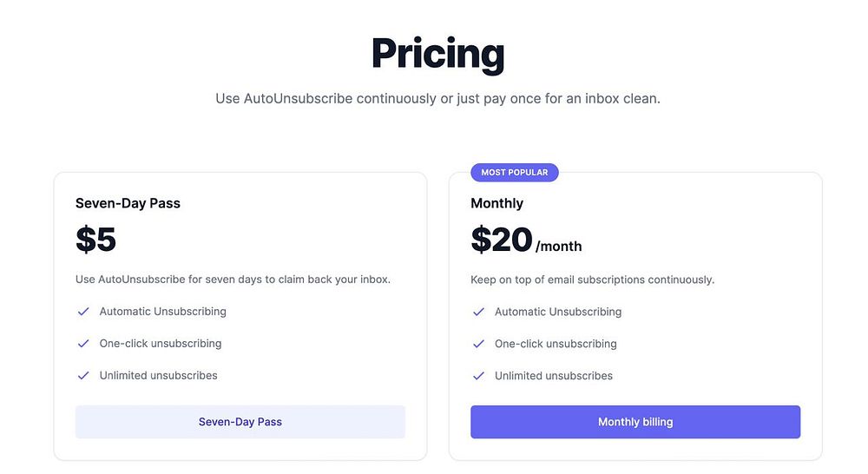Click the Monthly plan title
This screenshot has height=474, width=868.
tap(497, 203)
